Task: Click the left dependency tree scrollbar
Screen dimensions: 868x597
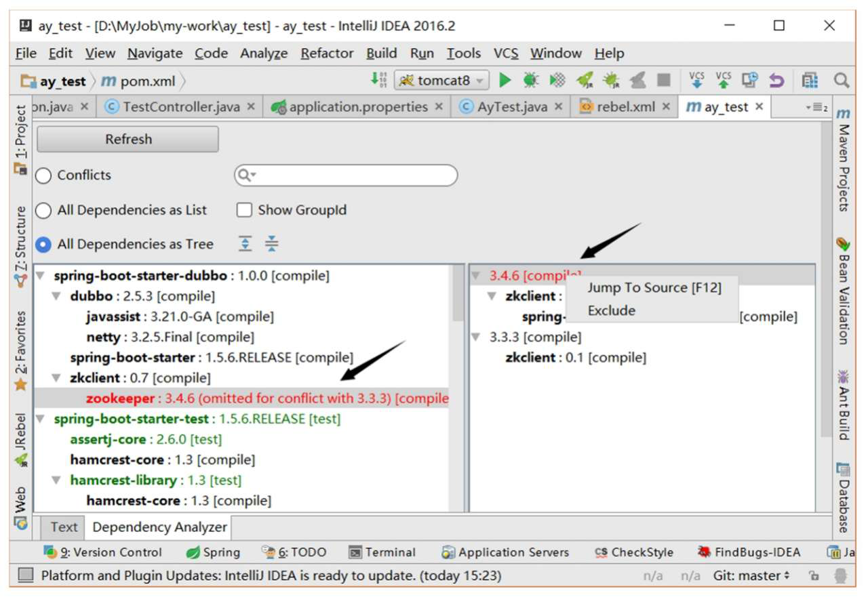Action: pyautogui.click(x=458, y=293)
